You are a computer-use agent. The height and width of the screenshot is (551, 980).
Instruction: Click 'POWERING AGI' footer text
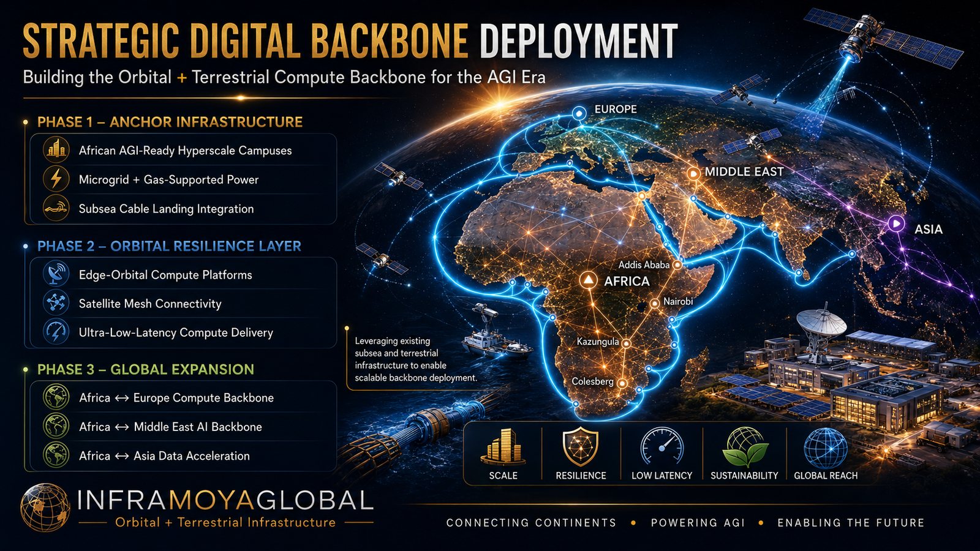698,523
